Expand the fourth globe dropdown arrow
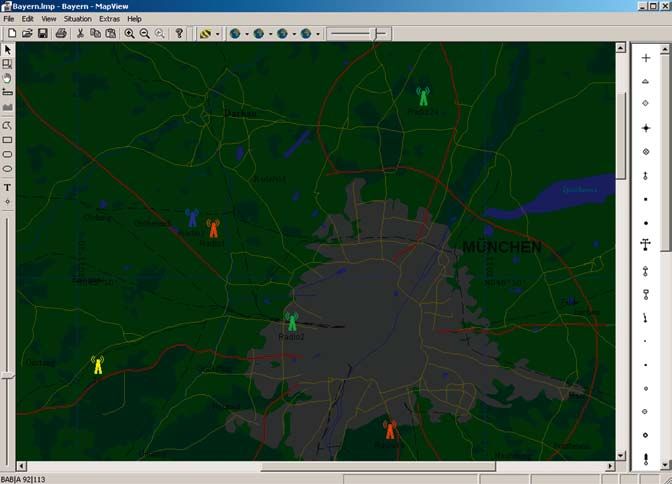Viewport: 672px width, 484px height. (318, 34)
